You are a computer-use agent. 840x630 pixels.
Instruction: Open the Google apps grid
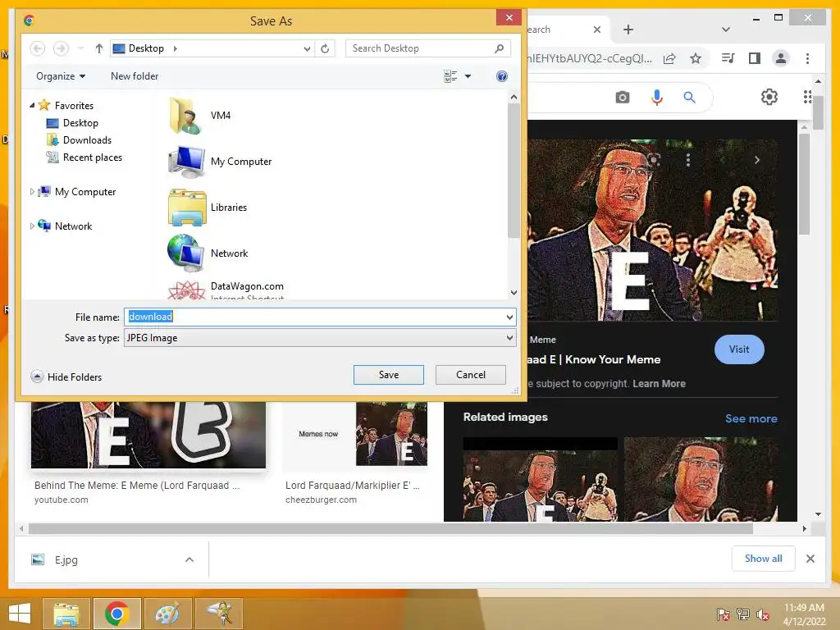[807, 97]
